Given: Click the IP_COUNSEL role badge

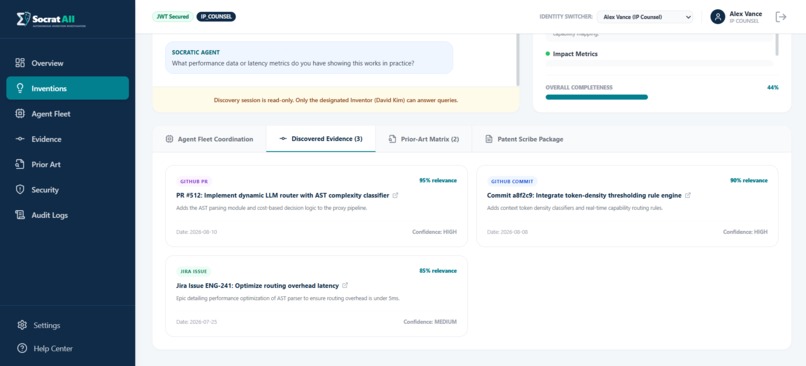Looking at the screenshot, I should click(x=216, y=17).
